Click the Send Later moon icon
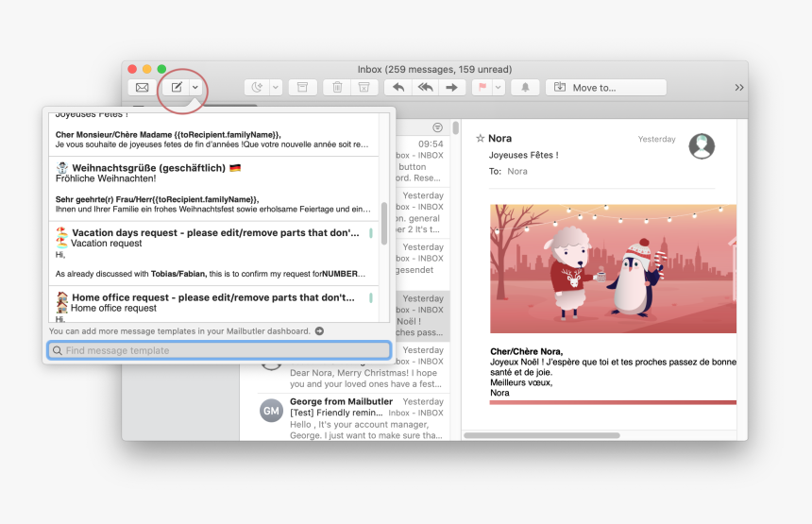The image size is (812, 524). [258, 88]
